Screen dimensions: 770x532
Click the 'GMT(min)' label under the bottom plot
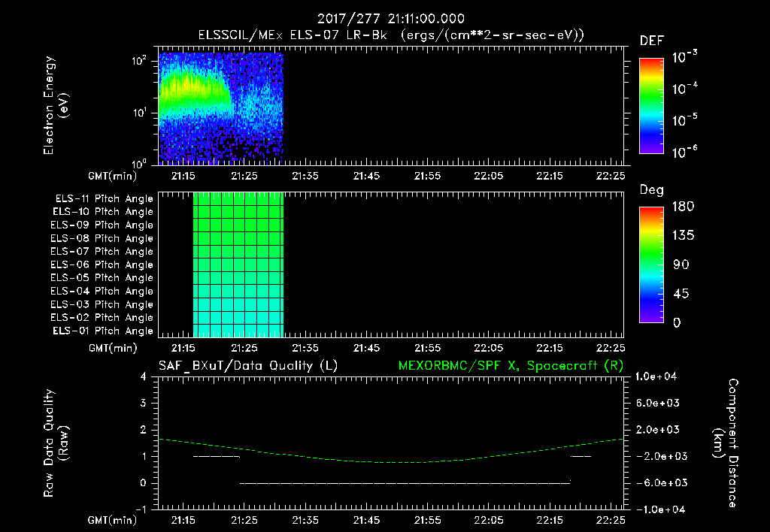pos(113,520)
